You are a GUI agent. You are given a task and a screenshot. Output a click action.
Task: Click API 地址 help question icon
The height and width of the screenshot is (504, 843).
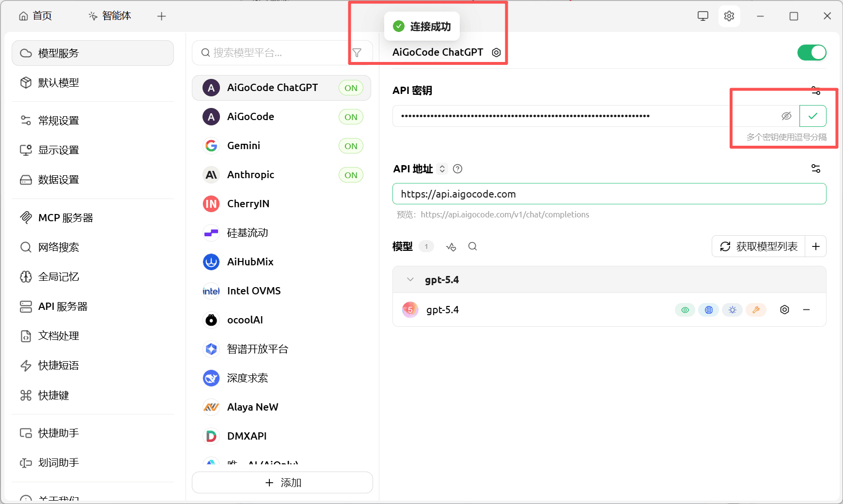[457, 169]
